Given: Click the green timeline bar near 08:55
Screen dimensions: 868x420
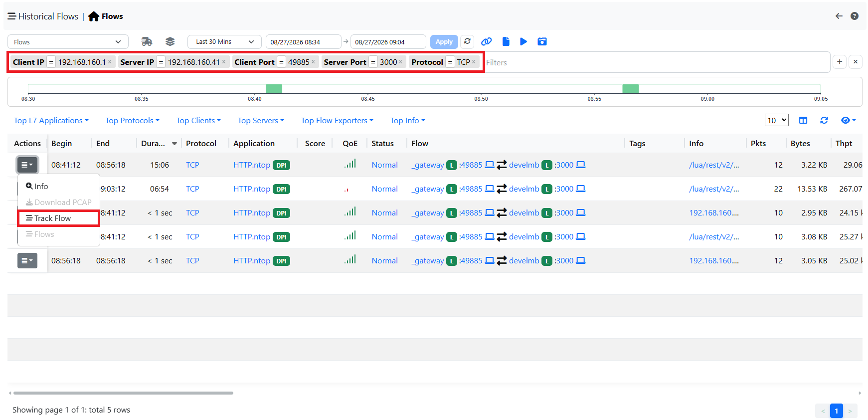Looking at the screenshot, I should [x=631, y=89].
